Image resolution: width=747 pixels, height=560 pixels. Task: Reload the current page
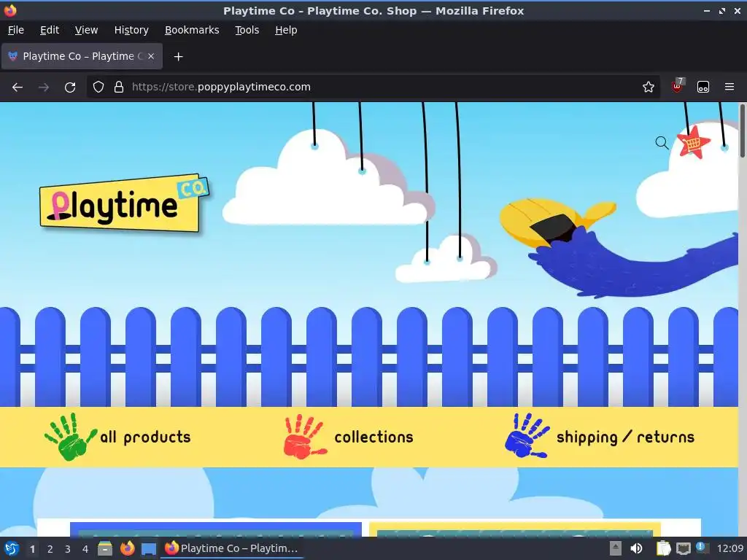point(70,87)
